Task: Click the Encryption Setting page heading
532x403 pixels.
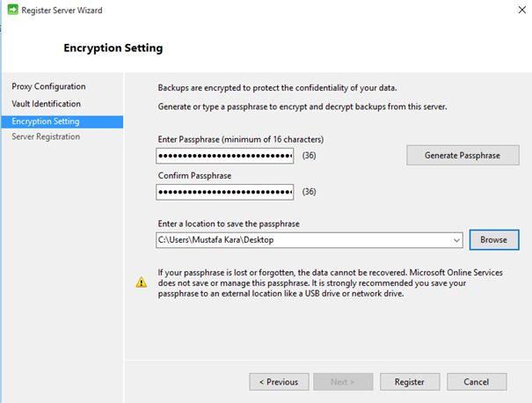Action: [113, 48]
